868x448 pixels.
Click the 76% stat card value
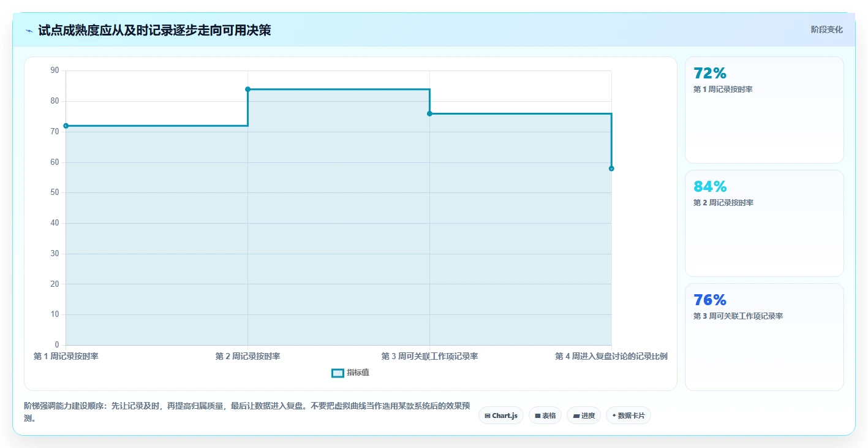tap(710, 300)
